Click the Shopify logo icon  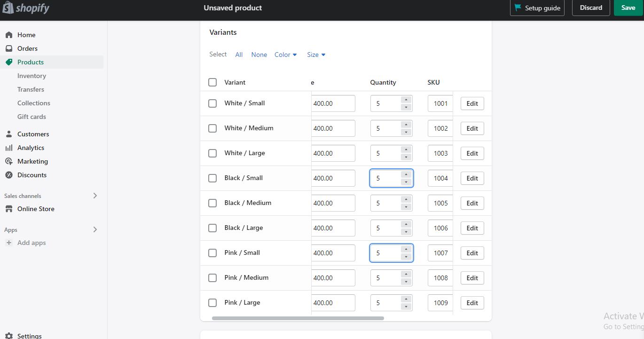click(8, 8)
